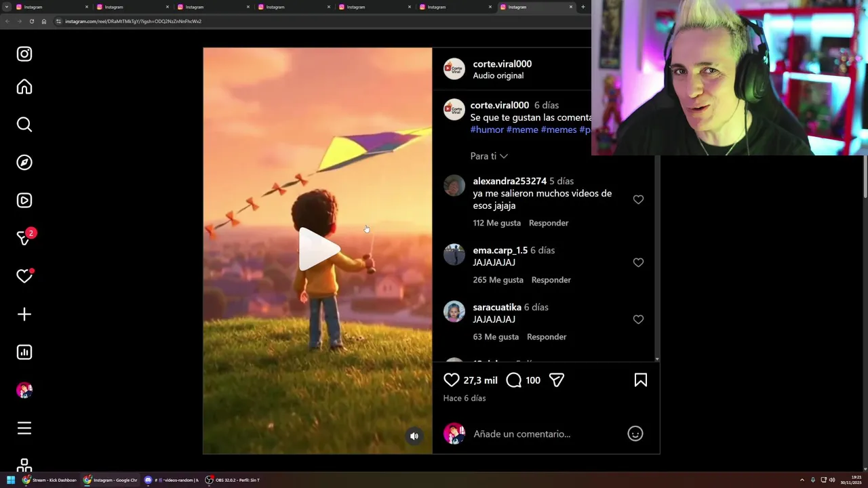Screen dimensions: 868x488
Task: Click the comments panel scrollbar
Action: point(657,258)
